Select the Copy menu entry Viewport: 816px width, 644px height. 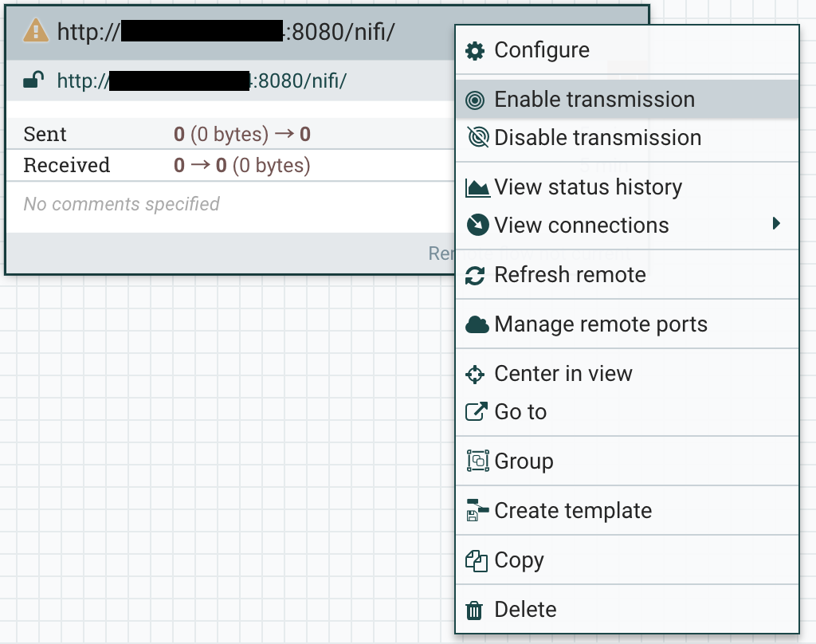coord(627,560)
